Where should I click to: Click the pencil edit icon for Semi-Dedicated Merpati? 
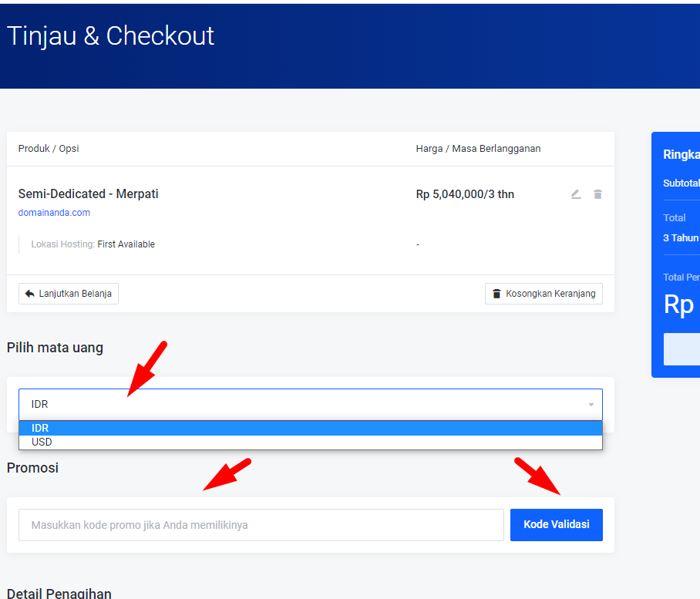[575, 194]
